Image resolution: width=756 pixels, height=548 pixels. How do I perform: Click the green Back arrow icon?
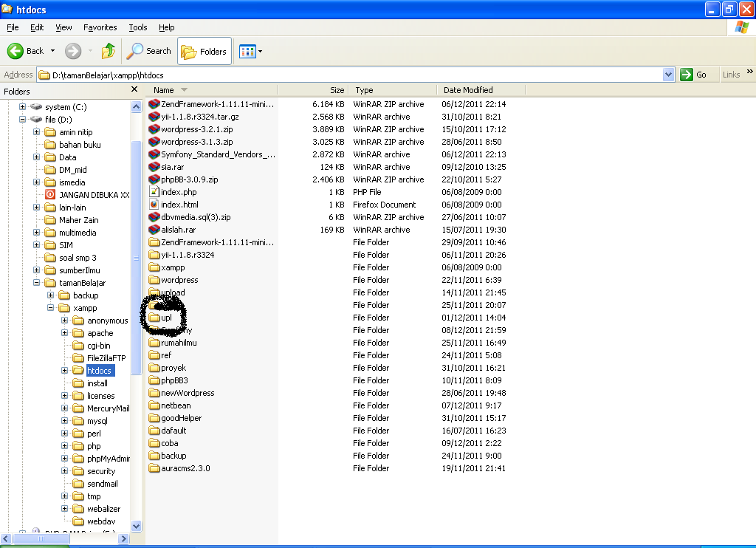tap(16, 51)
